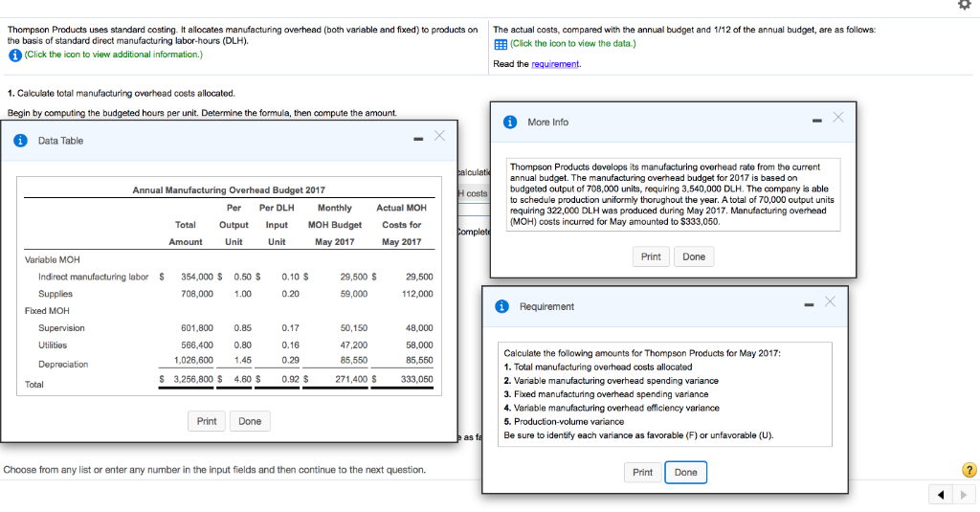
Task: Go to previous question arrow
Action: 941,495
